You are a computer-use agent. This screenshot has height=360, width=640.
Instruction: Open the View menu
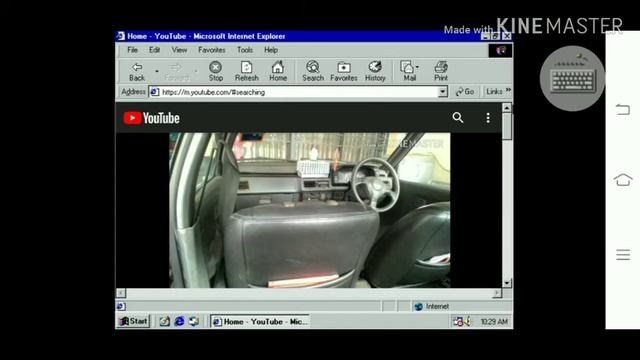point(179,50)
